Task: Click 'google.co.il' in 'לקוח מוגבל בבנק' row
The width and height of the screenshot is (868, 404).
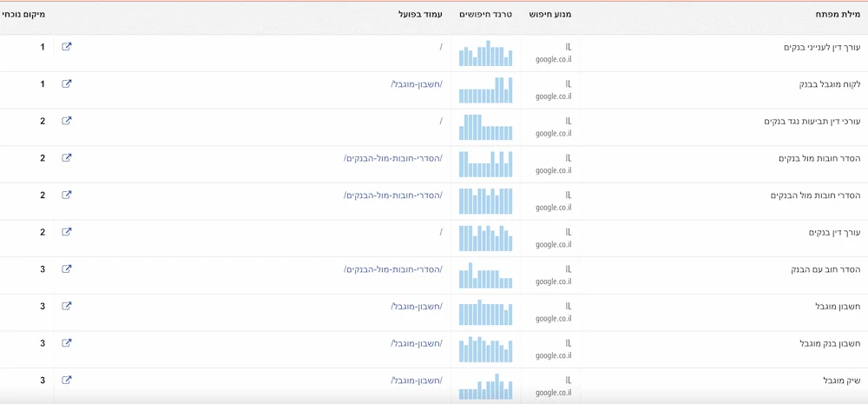Action: (553, 96)
